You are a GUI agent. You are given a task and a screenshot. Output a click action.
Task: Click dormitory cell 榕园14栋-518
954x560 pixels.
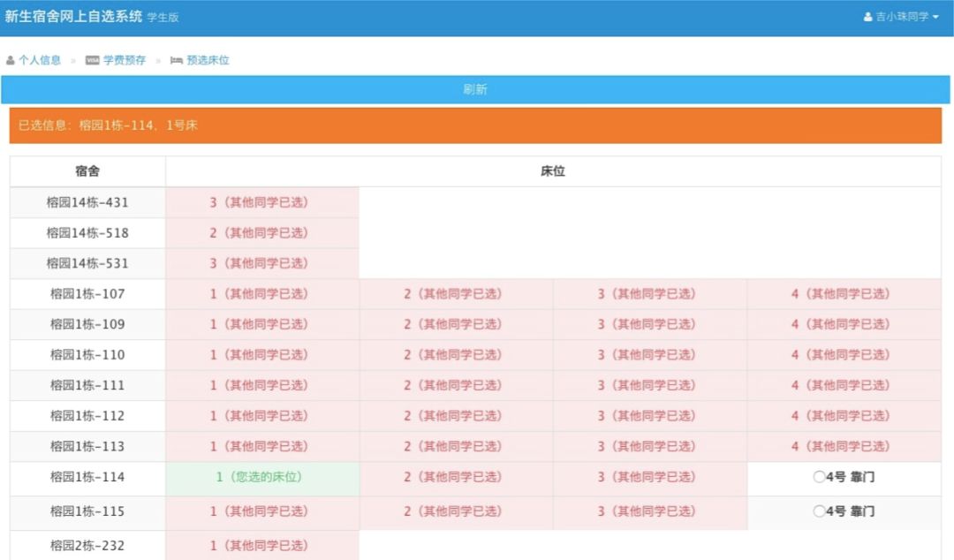tap(87, 232)
